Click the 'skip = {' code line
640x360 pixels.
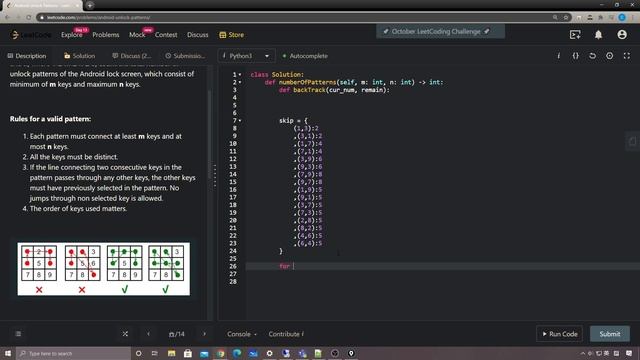point(293,120)
